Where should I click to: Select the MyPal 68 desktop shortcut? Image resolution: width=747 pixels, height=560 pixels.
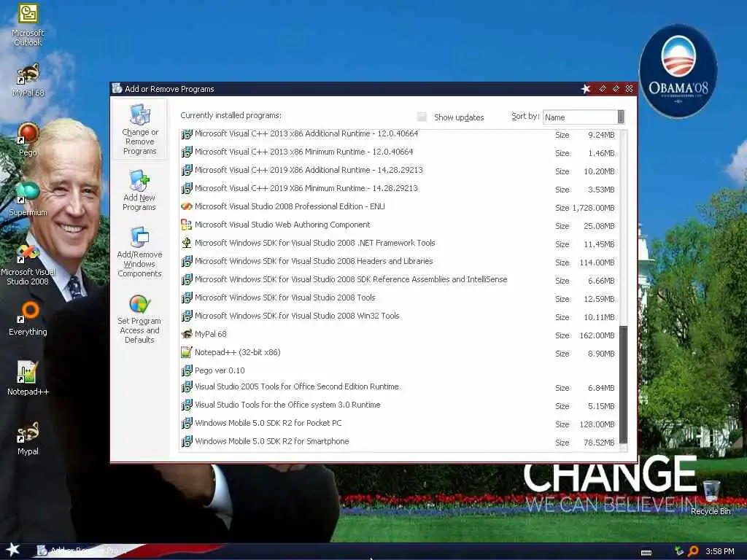pyautogui.click(x=28, y=79)
